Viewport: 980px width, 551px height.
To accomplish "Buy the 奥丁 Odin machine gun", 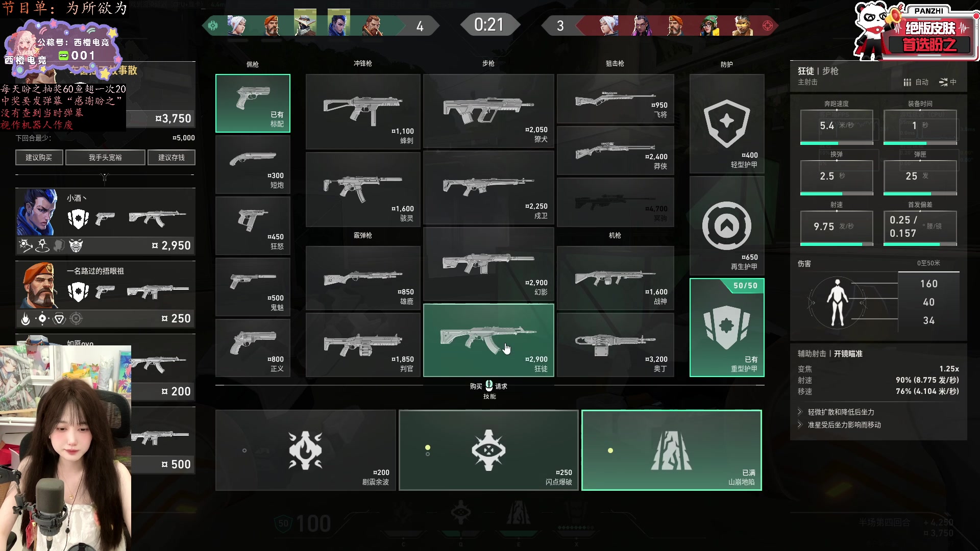I will click(616, 345).
